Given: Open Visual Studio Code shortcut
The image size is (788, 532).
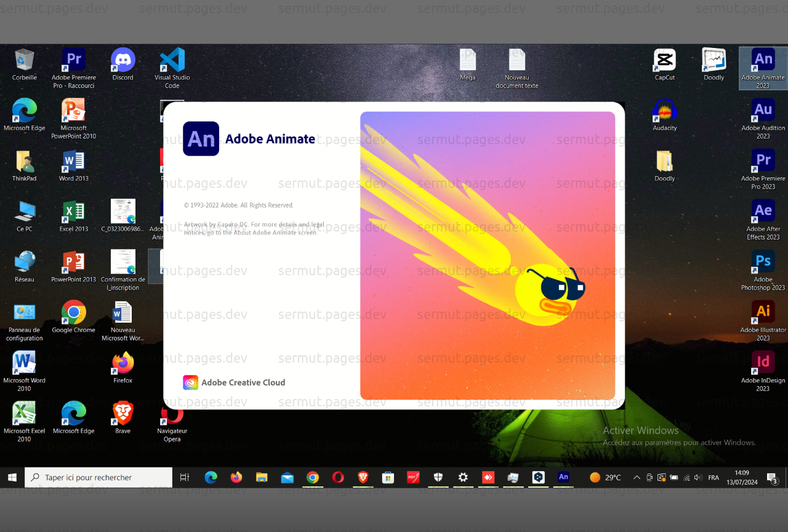Looking at the screenshot, I should [172, 58].
